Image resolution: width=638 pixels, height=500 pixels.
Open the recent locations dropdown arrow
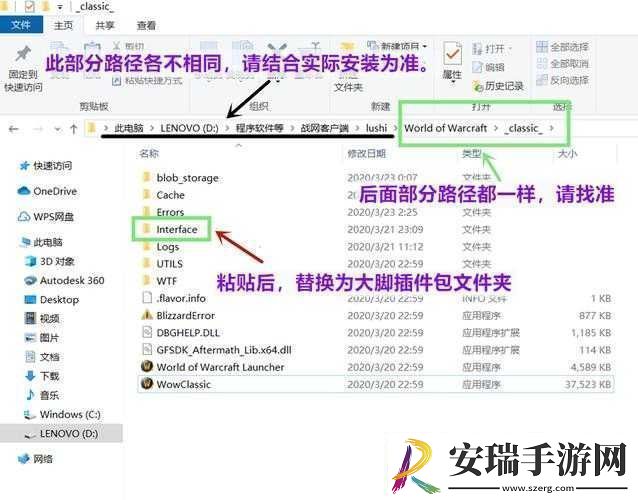tap(57, 130)
